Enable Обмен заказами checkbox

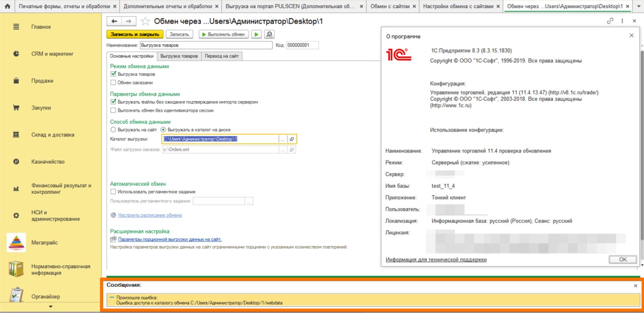(x=113, y=82)
